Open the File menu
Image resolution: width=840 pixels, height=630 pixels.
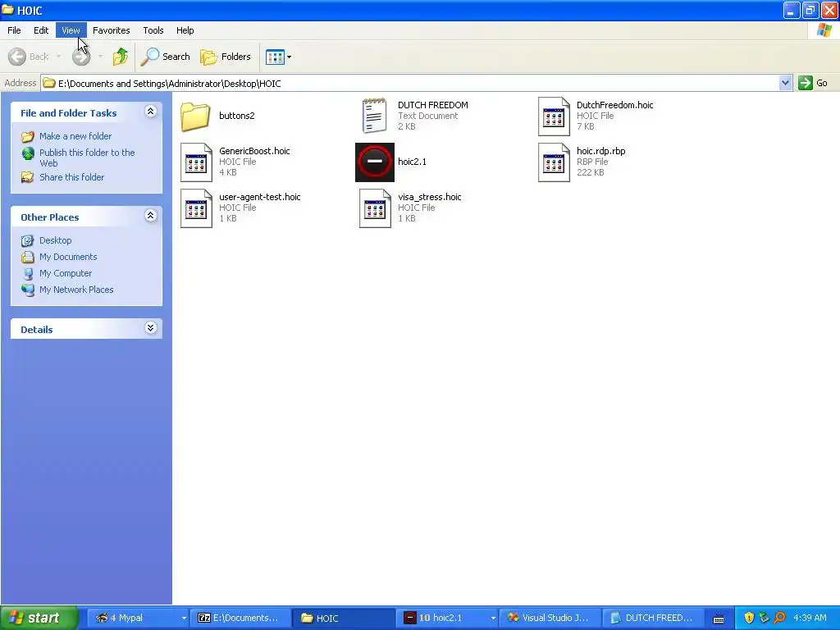tap(14, 30)
